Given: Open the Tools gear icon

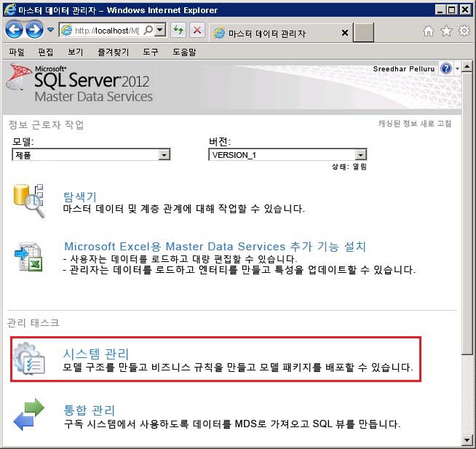Looking at the screenshot, I should (464, 31).
